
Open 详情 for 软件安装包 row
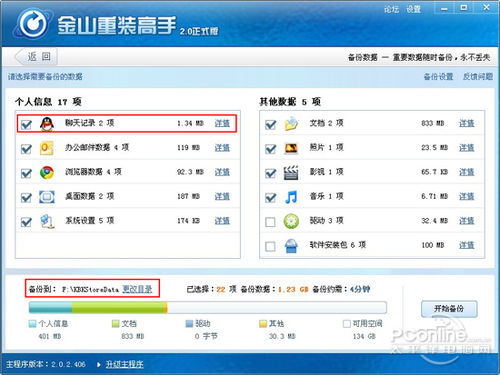coord(466,245)
